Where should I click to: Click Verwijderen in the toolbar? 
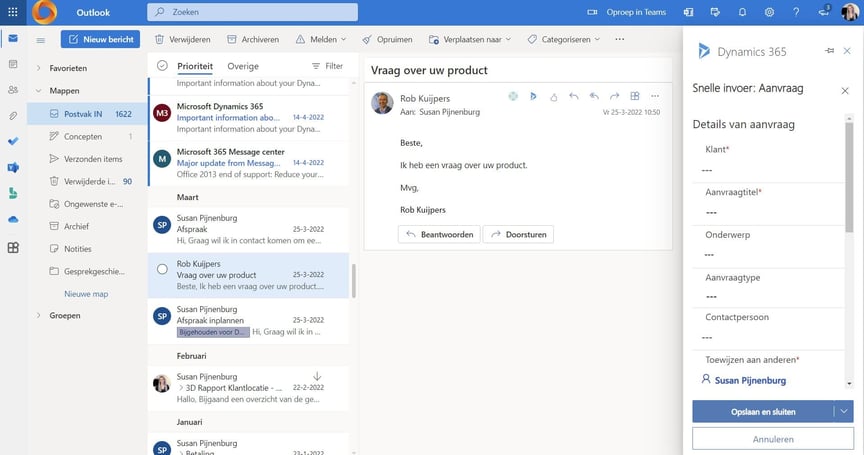point(182,40)
